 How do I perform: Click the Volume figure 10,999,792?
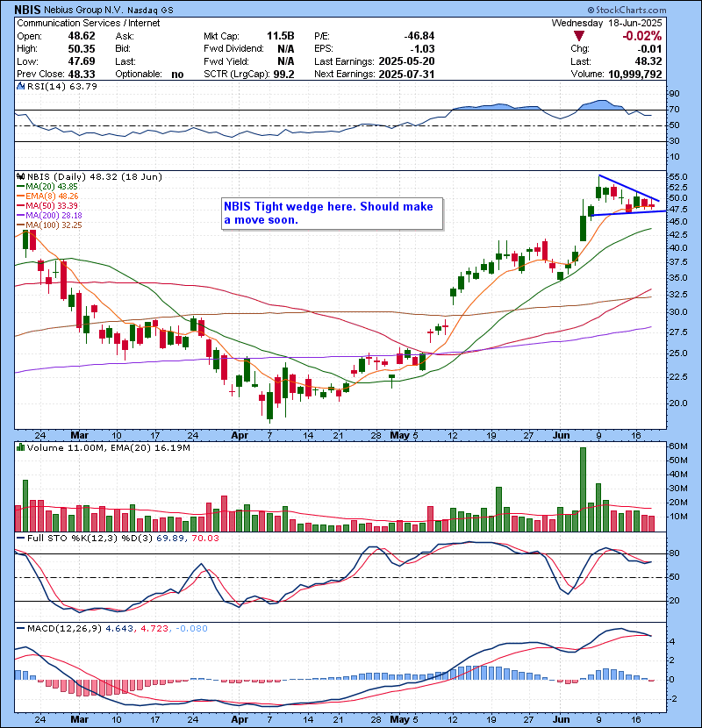click(635, 74)
